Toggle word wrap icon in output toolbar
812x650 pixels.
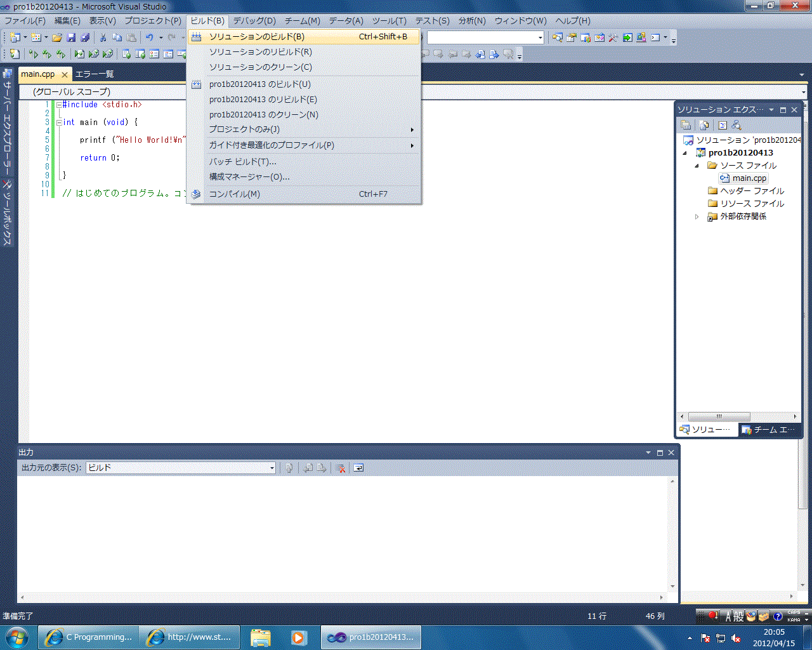[x=358, y=468]
